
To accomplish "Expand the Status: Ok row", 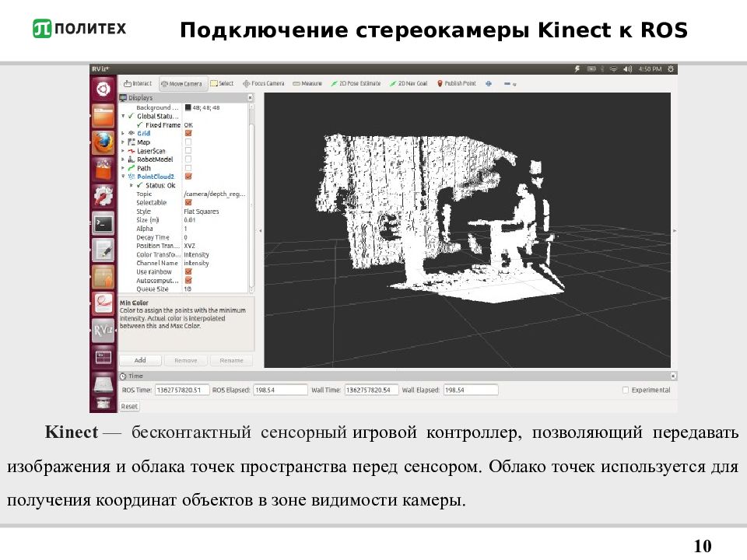I will (x=132, y=185).
